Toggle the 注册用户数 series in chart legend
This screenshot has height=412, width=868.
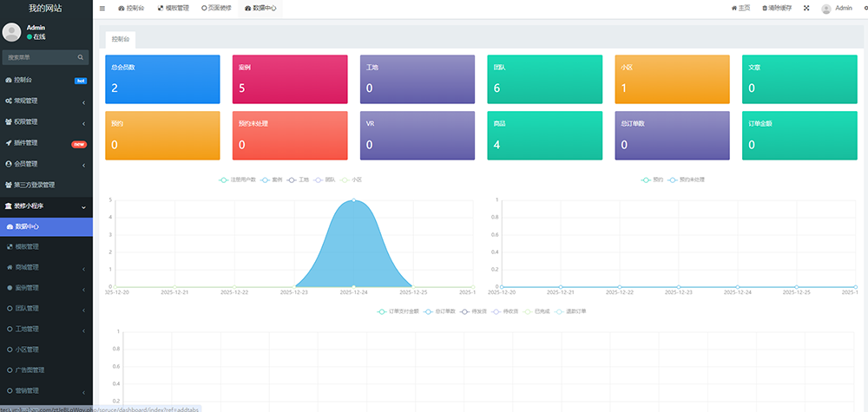(238, 180)
